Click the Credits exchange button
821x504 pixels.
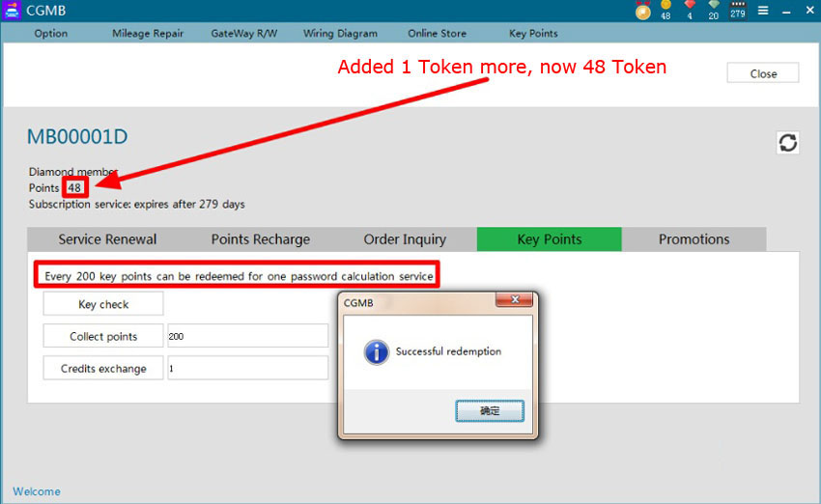pos(103,369)
